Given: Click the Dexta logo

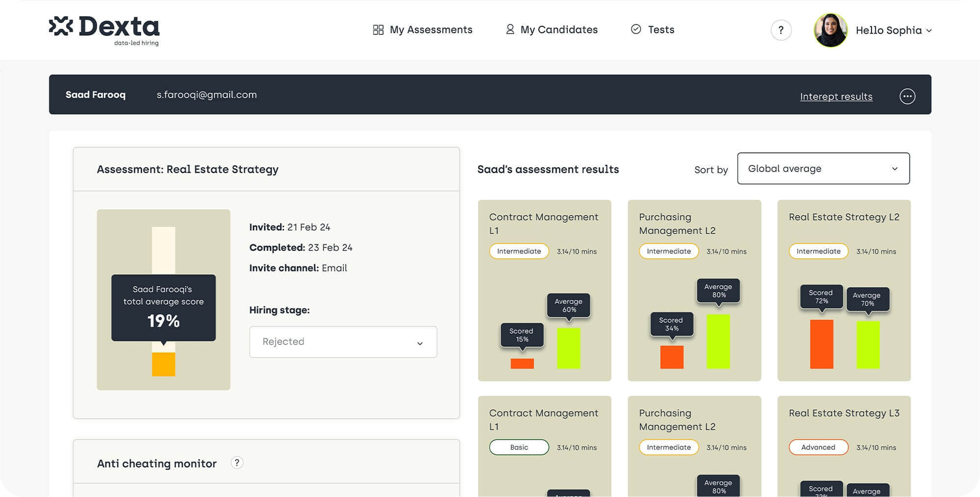Looking at the screenshot, I should (104, 30).
